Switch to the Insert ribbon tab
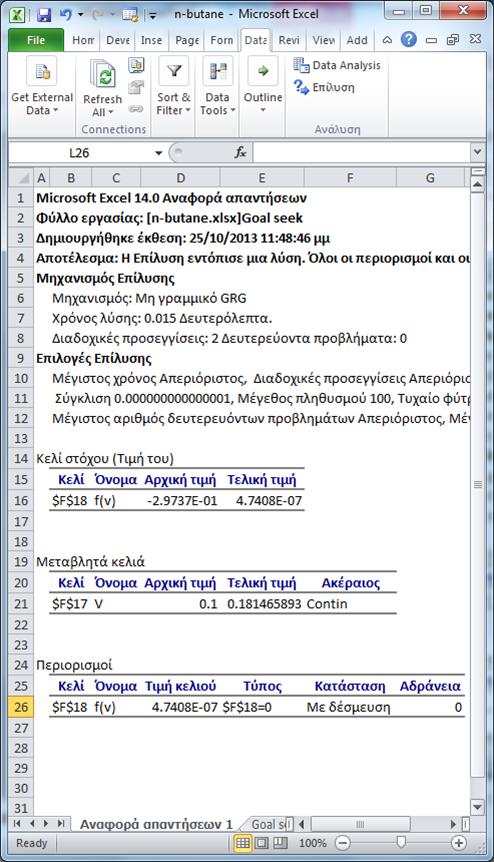Screen dimensions: 494x862 [x=151, y=40]
